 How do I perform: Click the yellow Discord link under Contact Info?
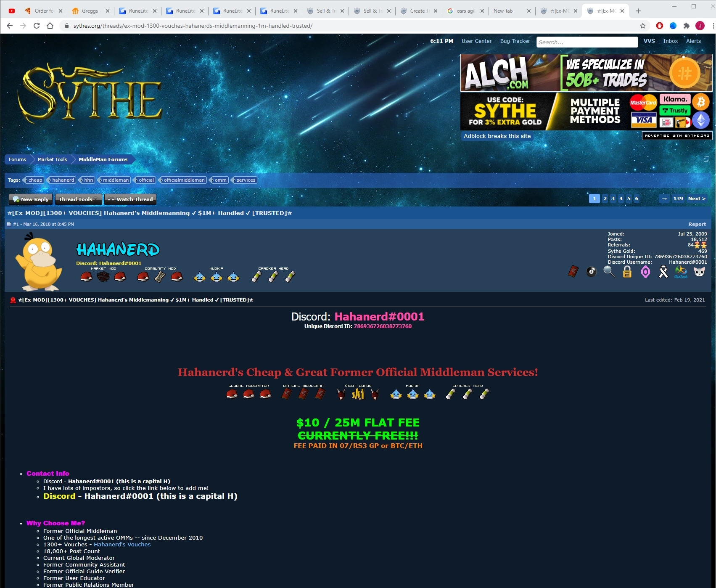click(x=59, y=496)
